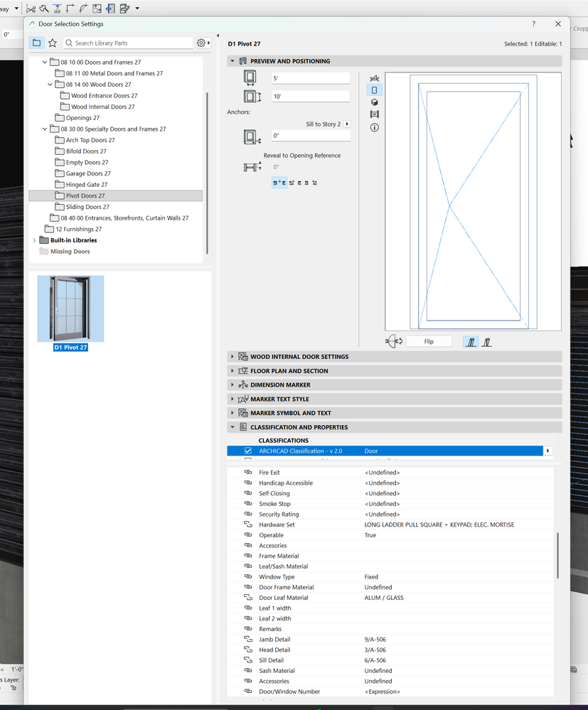Click the Split (scissors) tool in the toolbar

(x=31, y=9)
